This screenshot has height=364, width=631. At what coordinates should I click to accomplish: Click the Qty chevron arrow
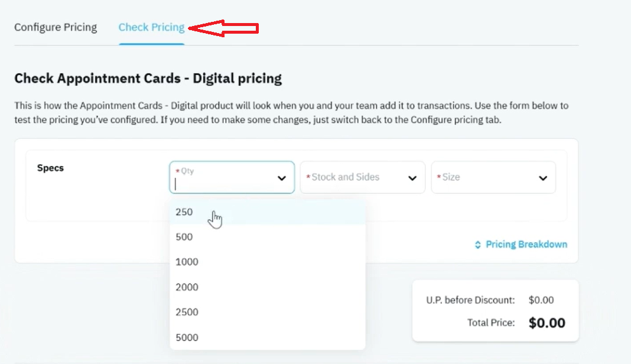282,178
